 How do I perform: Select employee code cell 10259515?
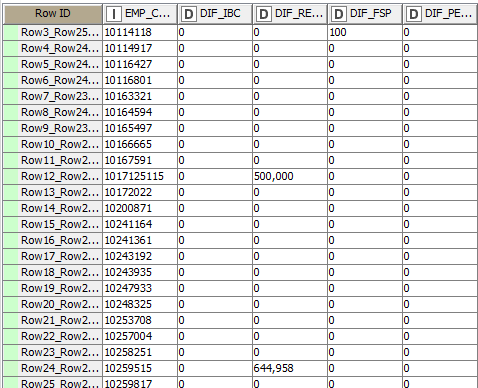140,368
